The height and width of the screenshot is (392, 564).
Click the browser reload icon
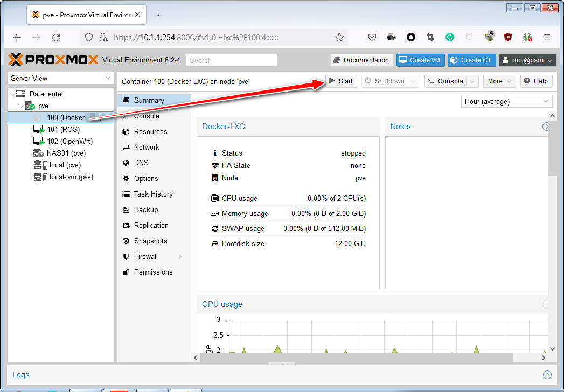click(56, 38)
